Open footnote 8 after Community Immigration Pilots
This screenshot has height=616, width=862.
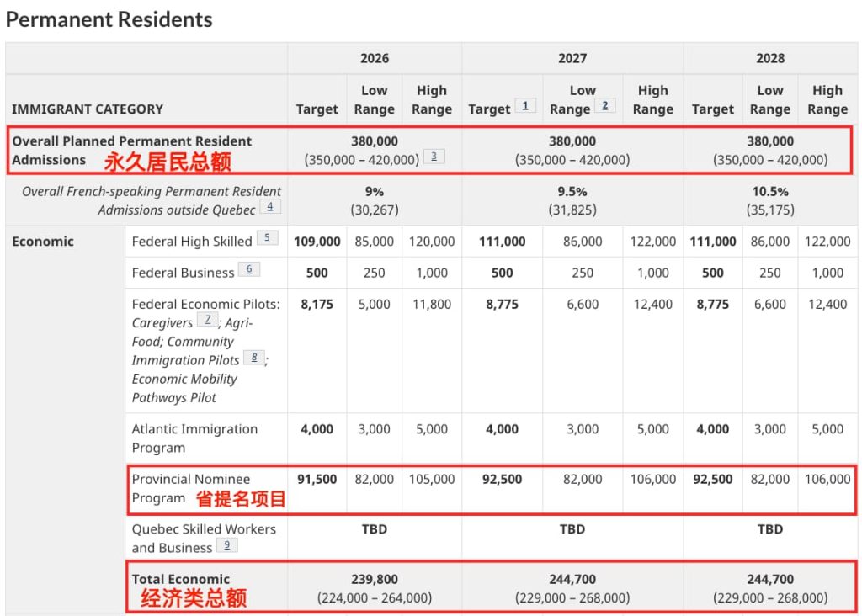pyautogui.click(x=254, y=357)
